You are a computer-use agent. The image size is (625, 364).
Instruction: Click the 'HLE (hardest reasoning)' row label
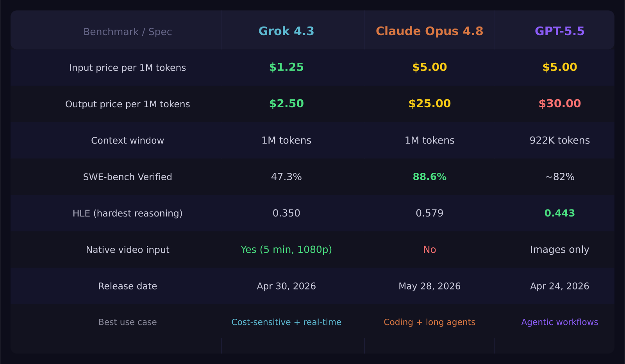coord(127,213)
